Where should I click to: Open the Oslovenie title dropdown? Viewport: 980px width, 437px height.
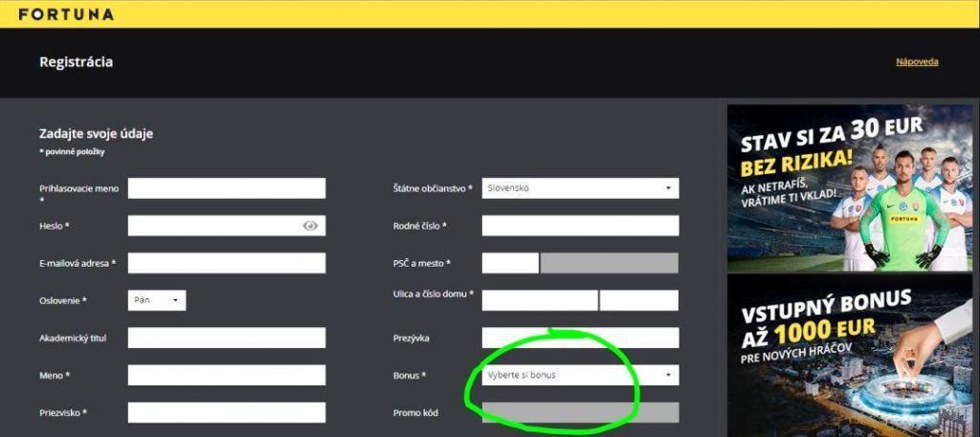(157, 300)
